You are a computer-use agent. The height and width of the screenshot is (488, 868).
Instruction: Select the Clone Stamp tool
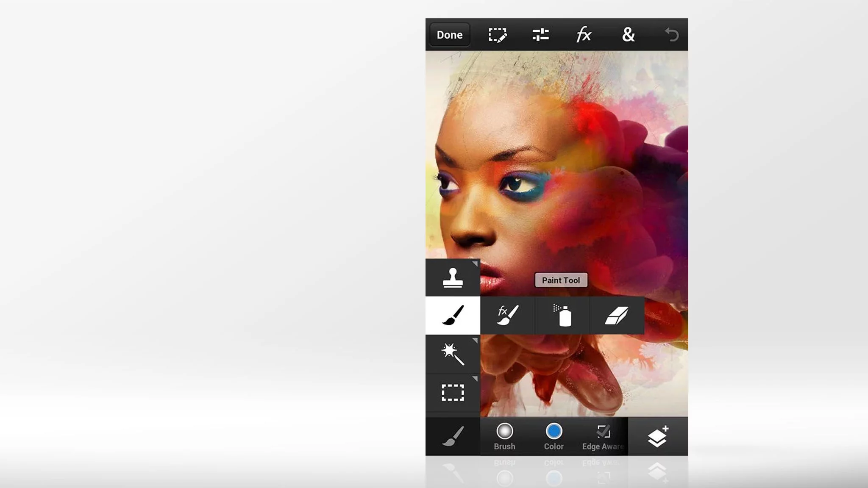(x=453, y=278)
